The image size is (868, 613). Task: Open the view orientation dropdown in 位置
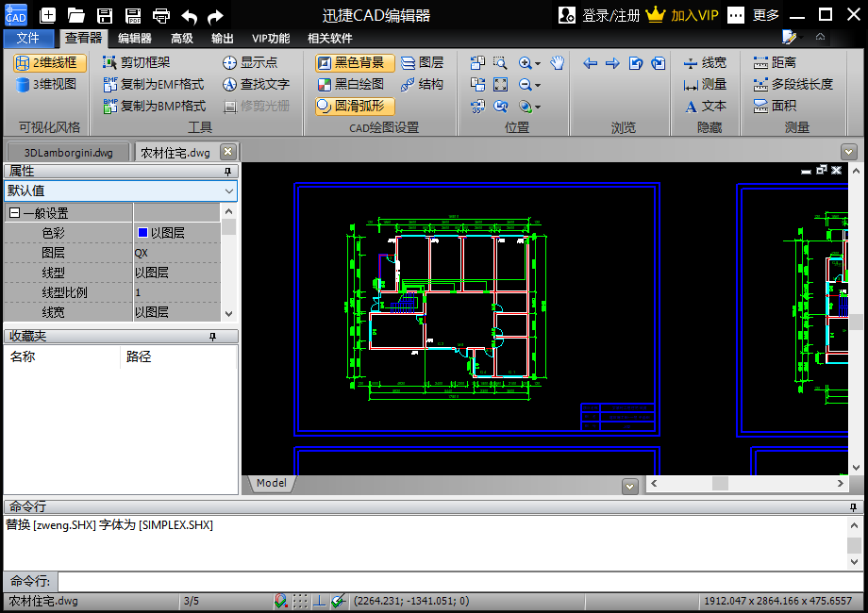tap(538, 107)
